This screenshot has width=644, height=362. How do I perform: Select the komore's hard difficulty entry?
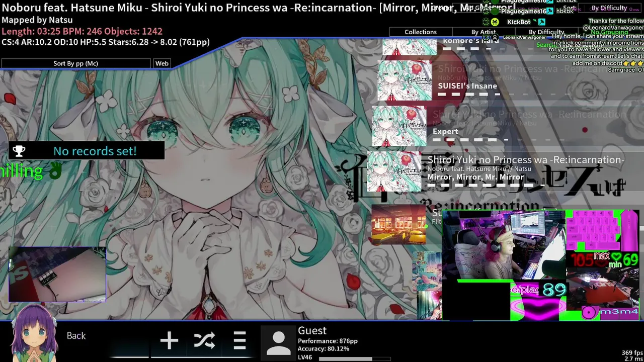point(513,45)
